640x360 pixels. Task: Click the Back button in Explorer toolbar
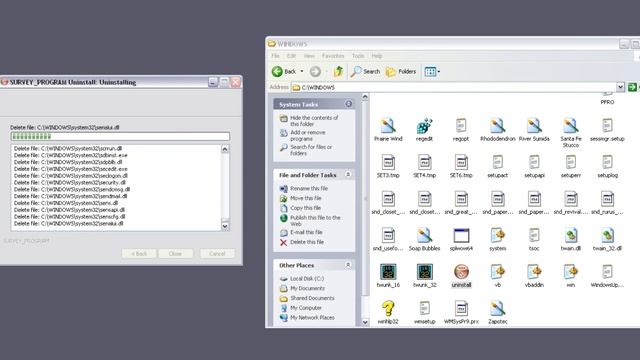(x=284, y=71)
